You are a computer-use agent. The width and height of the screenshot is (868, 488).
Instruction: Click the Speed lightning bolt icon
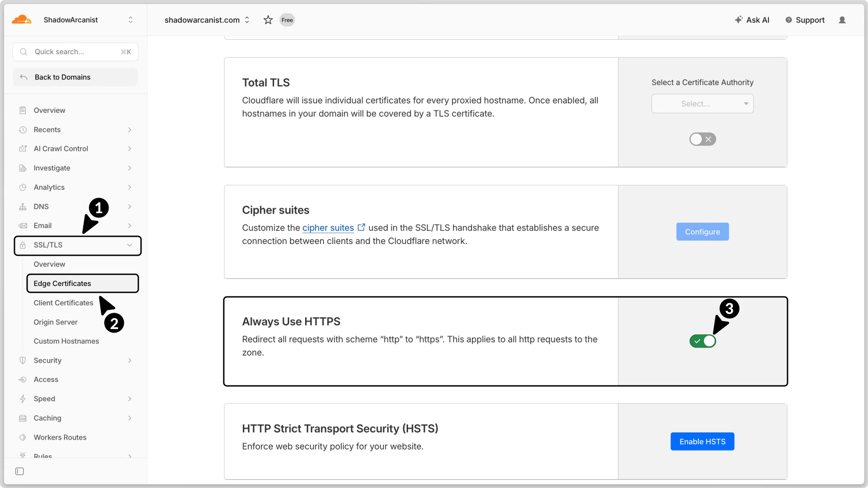coord(23,399)
